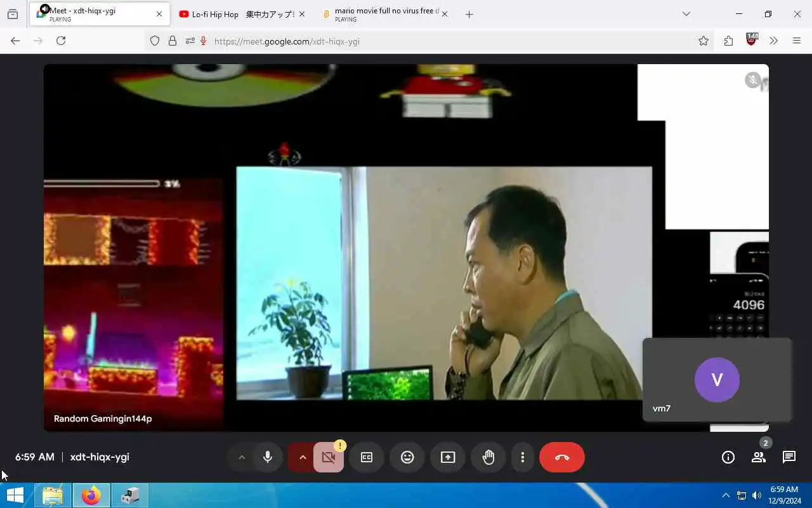Switch to the Lo-fi Hip Hop tab

click(x=241, y=14)
